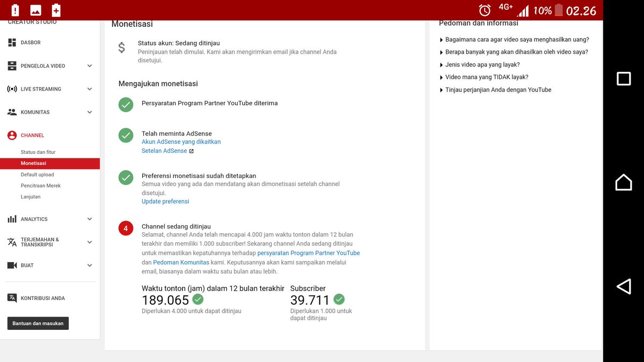Click the Pengelola Video icon
The width and height of the screenshot is (644, 362).
pos(12,66)
